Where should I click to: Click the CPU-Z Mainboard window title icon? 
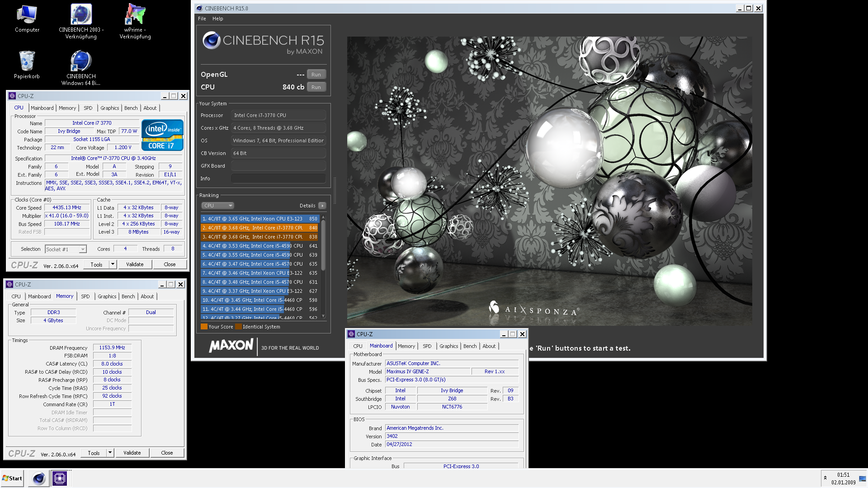point(351,334)
